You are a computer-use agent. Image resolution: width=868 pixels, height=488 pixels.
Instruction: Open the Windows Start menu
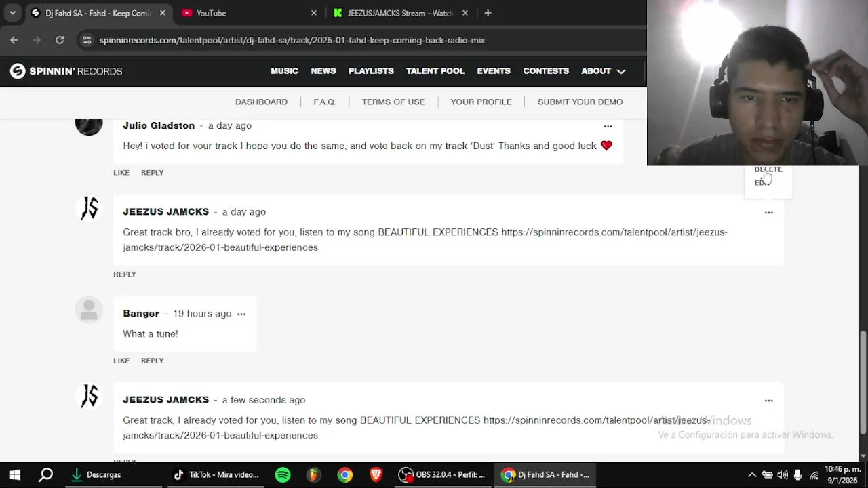(x=15, y=475)
